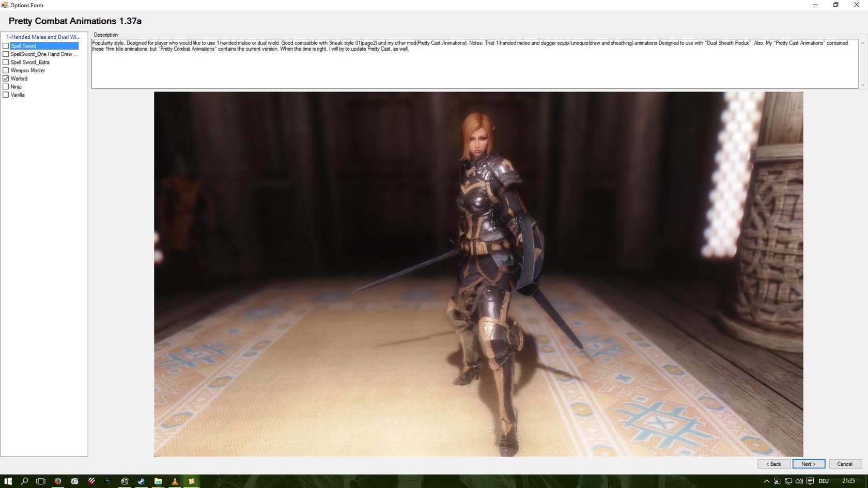
Task: Select the Weapon Master checkbox
Action: (x=6, y=71)
